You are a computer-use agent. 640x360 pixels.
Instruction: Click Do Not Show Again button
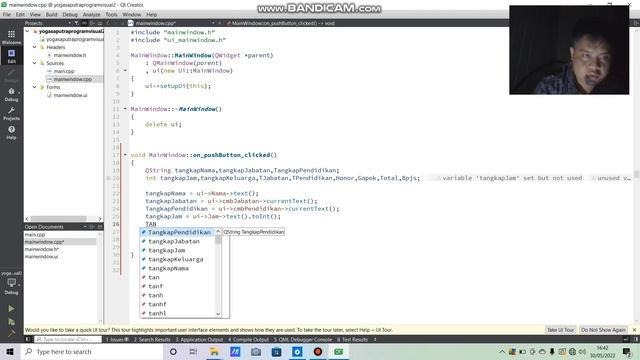tap(603, 330)
